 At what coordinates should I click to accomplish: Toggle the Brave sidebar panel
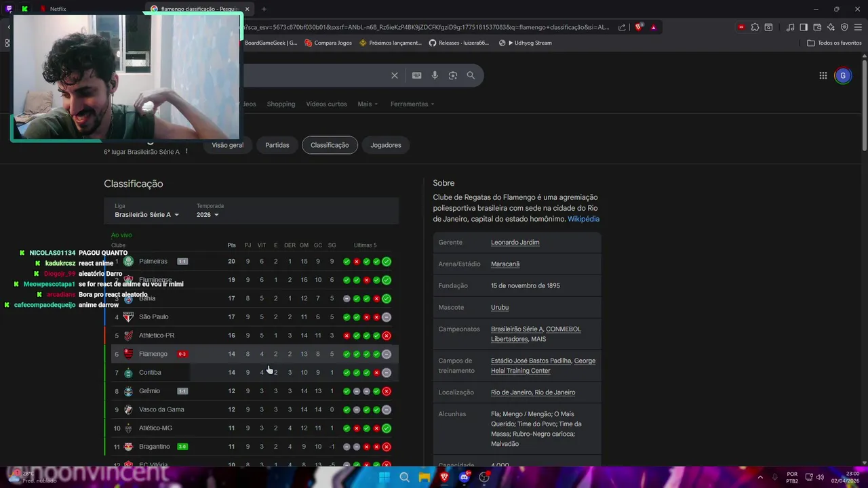[804, 27]
